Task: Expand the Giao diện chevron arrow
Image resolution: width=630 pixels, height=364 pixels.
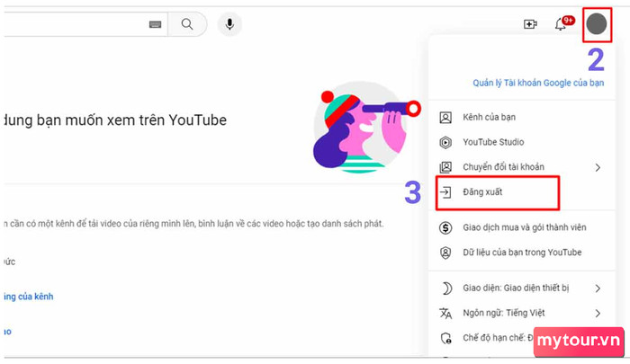Action: coord(598,289)
